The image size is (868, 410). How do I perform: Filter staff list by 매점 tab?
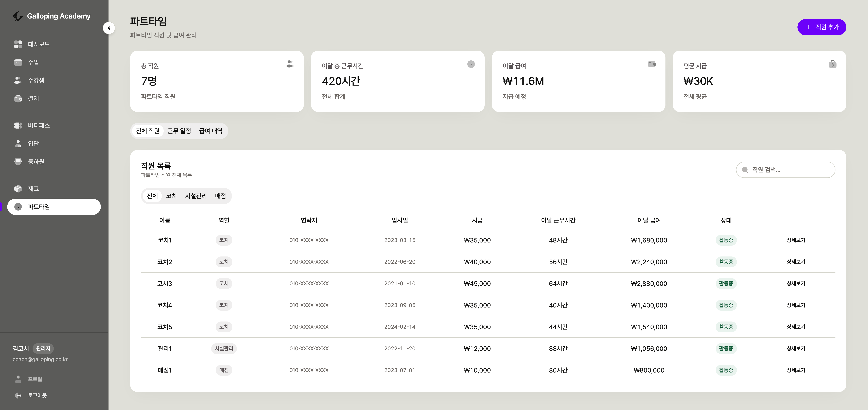click(220, 196)
